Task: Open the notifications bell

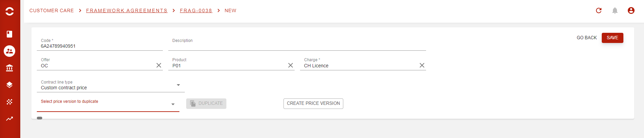Action: [x=615, y=10]
